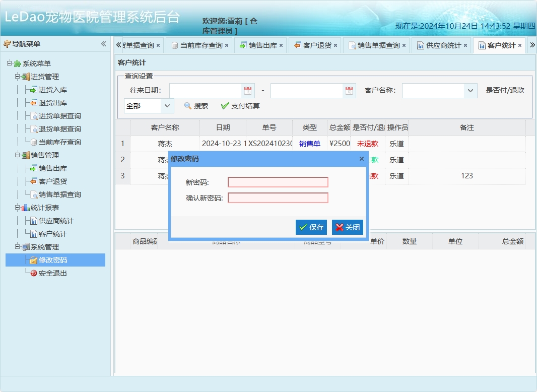Image resolution: width=537 pixels, height=392 pixels.
Task: Collapse the navigation menu panel
Action: pos(104,44)
